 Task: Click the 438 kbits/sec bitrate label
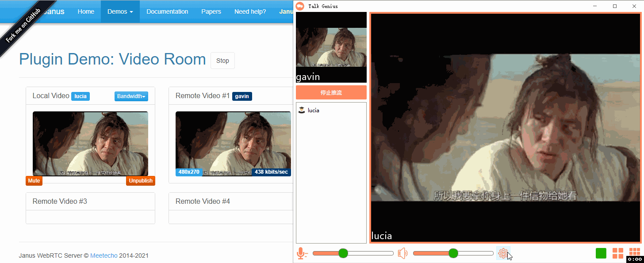coord(271,172)
